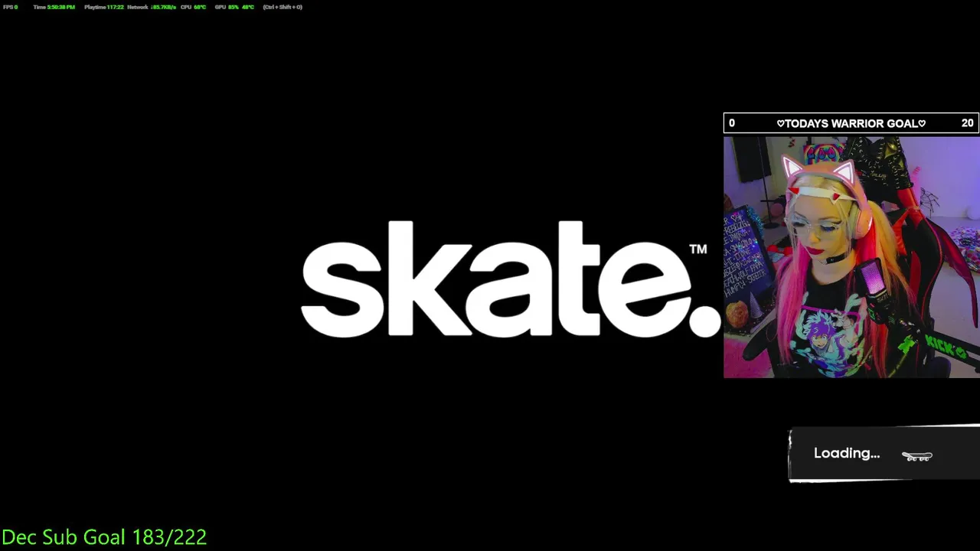
Task: Click the Loading... indicator text
Action: tap(847, 453)
